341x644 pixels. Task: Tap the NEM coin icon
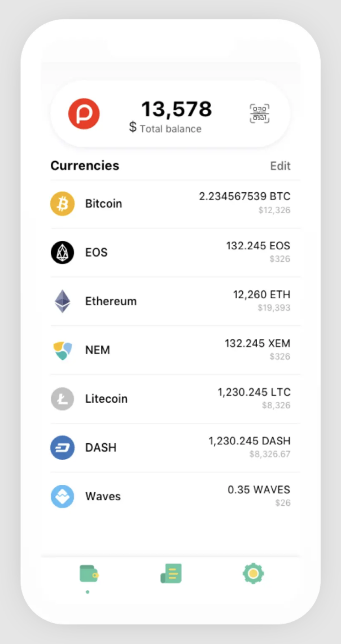(x=62, y=350)
